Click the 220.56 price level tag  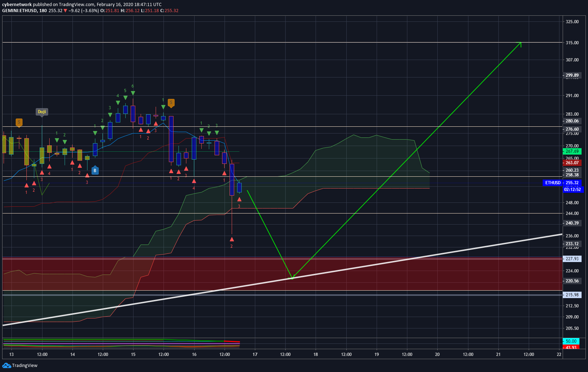tap(572, 281)
